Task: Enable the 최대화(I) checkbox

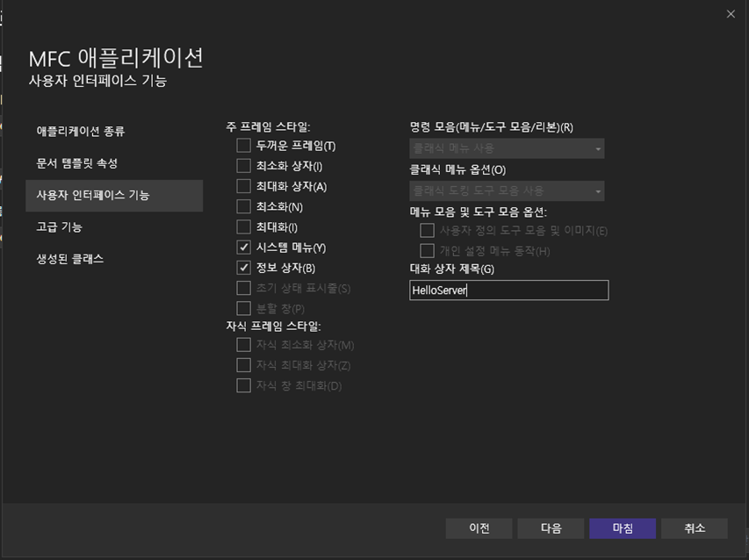Action: pyautogui.click(x=243, y=227)
